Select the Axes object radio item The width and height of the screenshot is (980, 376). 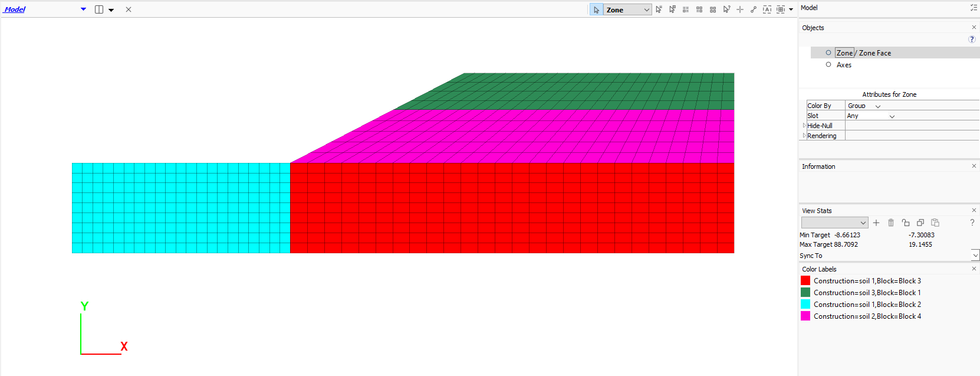coord(828,65)
